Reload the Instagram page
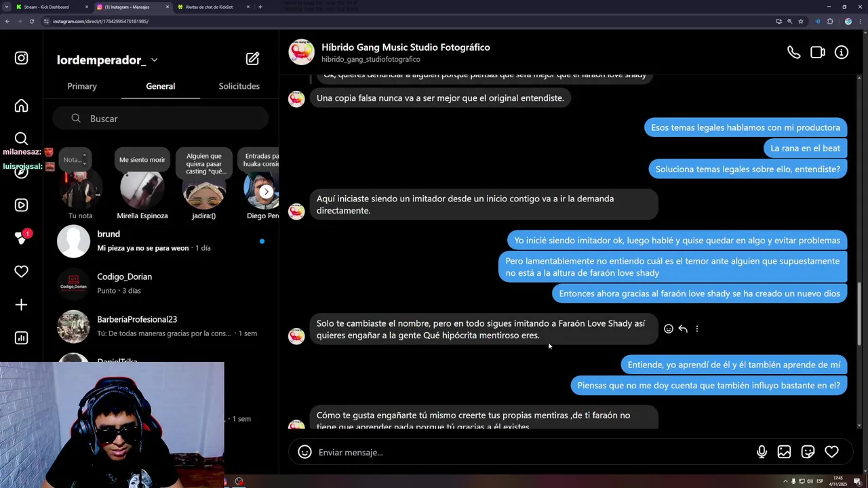The height and width of the screenshot is (488, 868). click(x=31, y=21)
